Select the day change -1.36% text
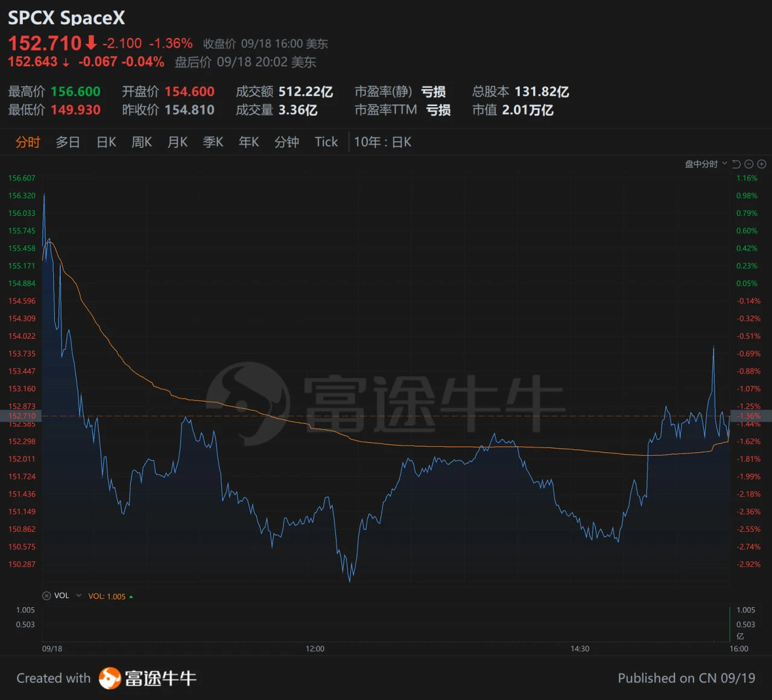 click(171, 43)
